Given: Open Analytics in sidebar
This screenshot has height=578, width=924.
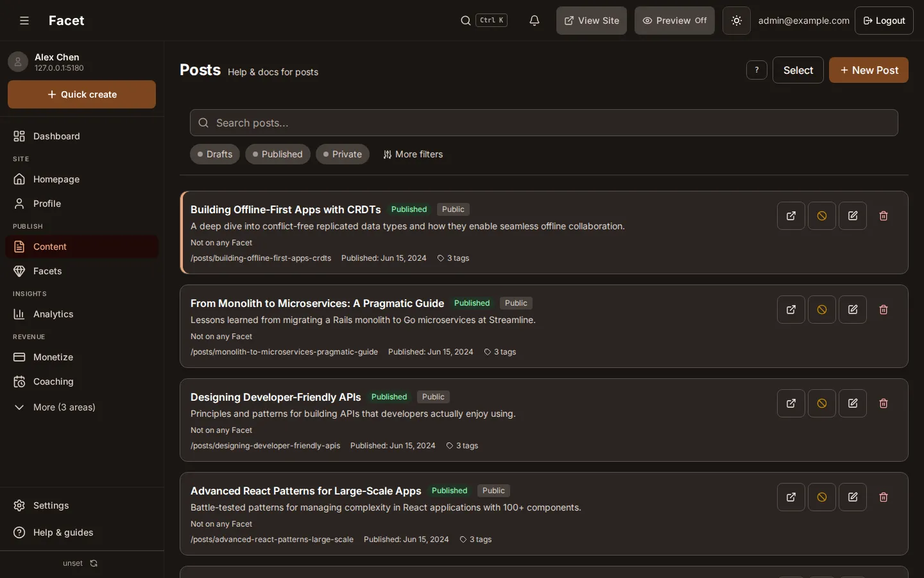Looking at the screenshot, I should point(81,314).
